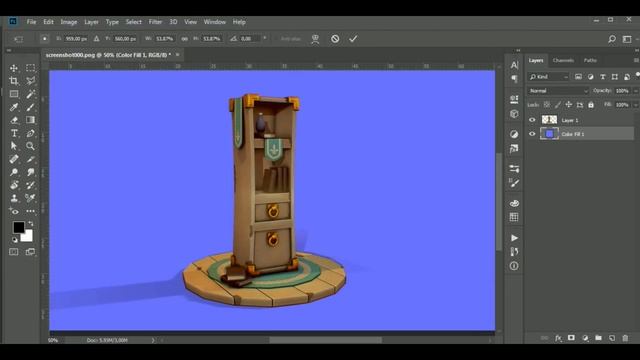Open the Search magnifier in options bar

tap(612, 39)
